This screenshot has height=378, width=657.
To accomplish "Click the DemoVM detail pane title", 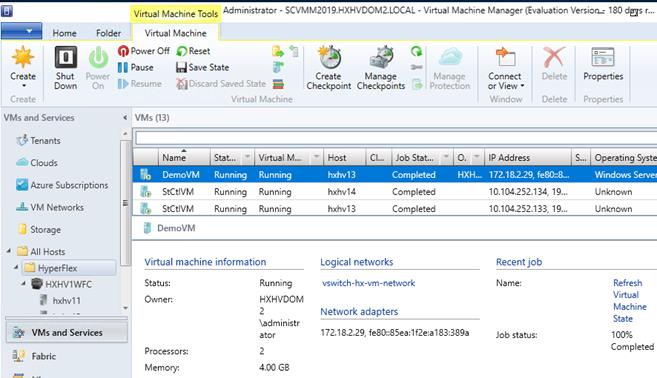I will pos(176,228).
